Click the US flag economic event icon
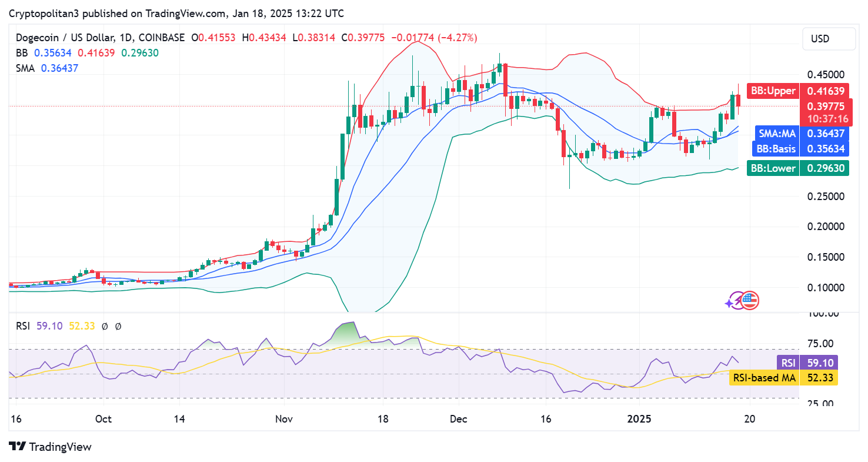 pos(750,301)
